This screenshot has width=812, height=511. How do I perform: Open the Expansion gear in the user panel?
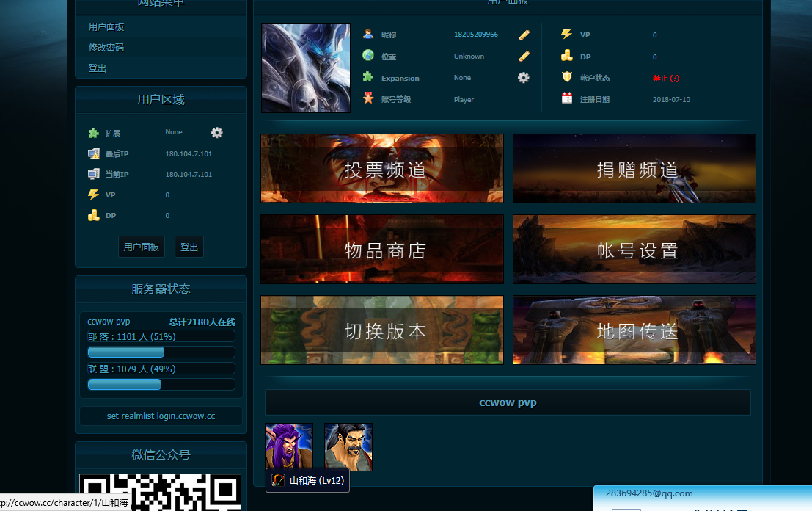tap(523, 77)
